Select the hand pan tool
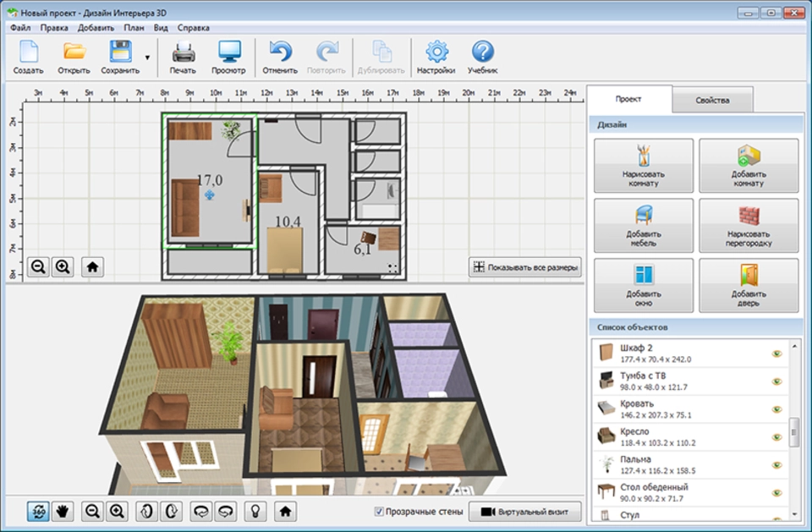This screenshot has height=532, width=812. 63,512
